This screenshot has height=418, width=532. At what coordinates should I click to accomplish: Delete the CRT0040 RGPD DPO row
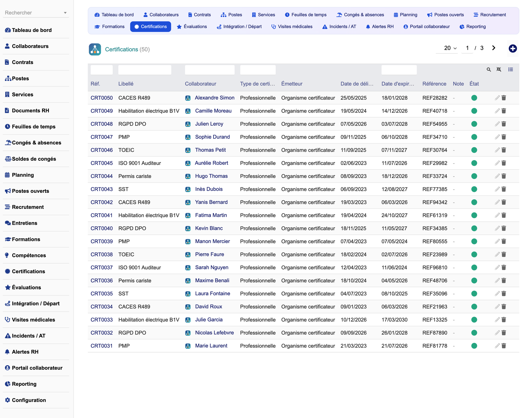[504, 228]
